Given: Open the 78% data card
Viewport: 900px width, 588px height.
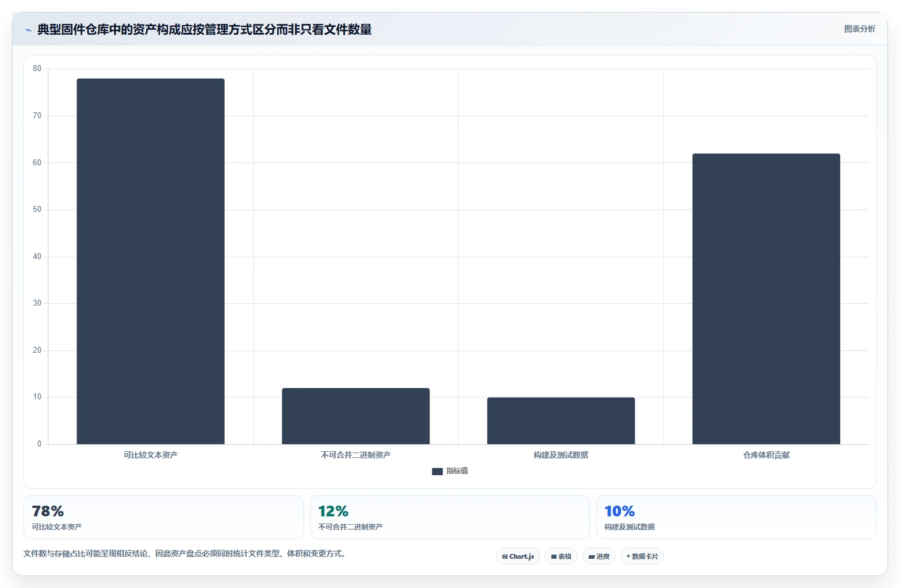Looking at the screenshot, I should click(x=164, y=517).
